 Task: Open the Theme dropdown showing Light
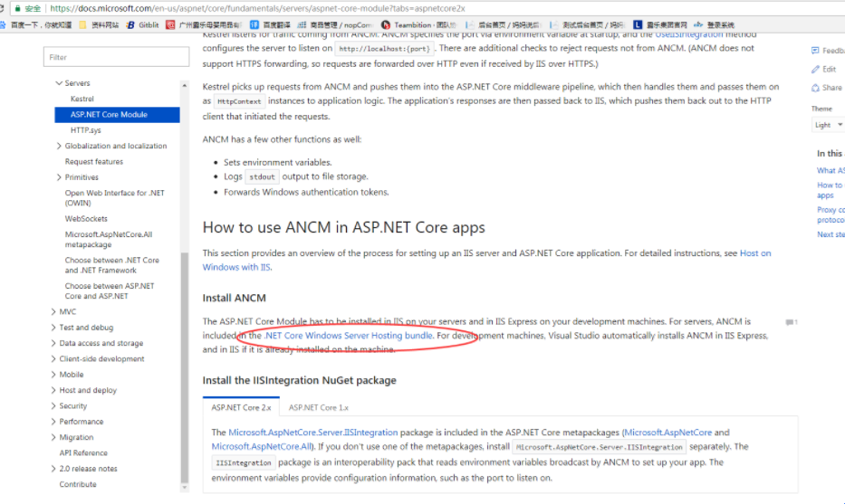click(x=829, y=125)
